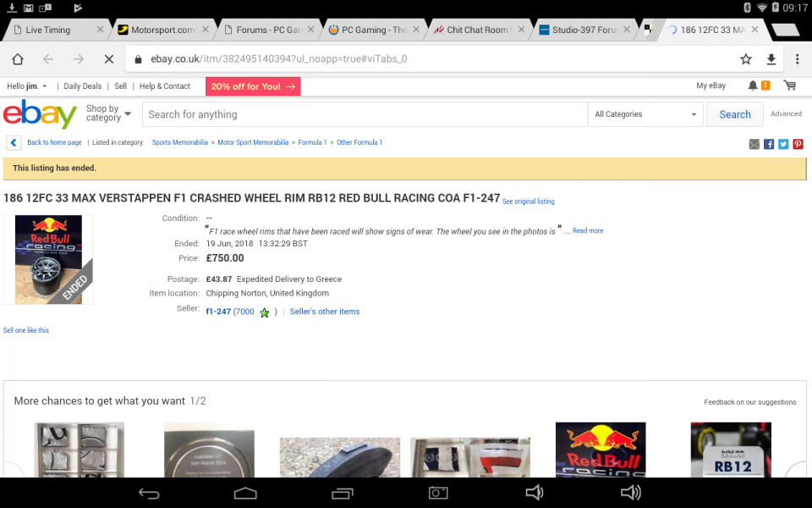Tap the volume down speaker icon
The width and height of the screenshot is (812, 508).
click(535, 493)
